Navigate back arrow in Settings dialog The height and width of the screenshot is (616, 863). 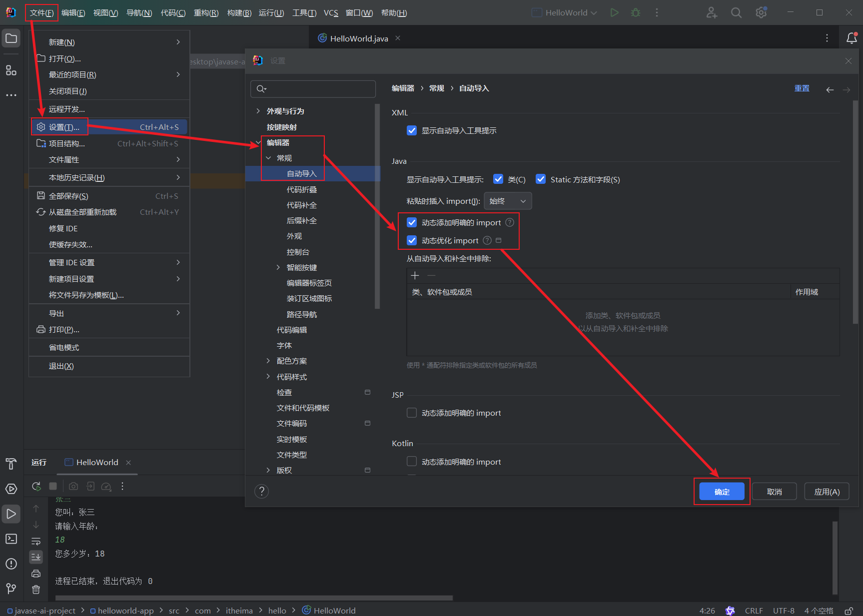tap(830, 89)
